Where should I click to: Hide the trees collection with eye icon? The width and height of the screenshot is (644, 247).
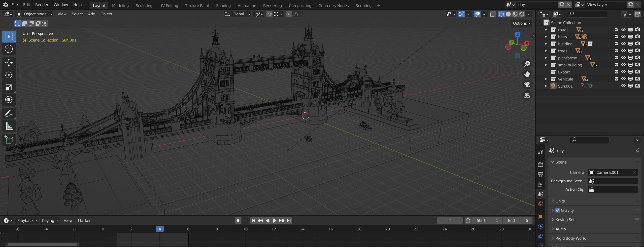tap(623, 51)
